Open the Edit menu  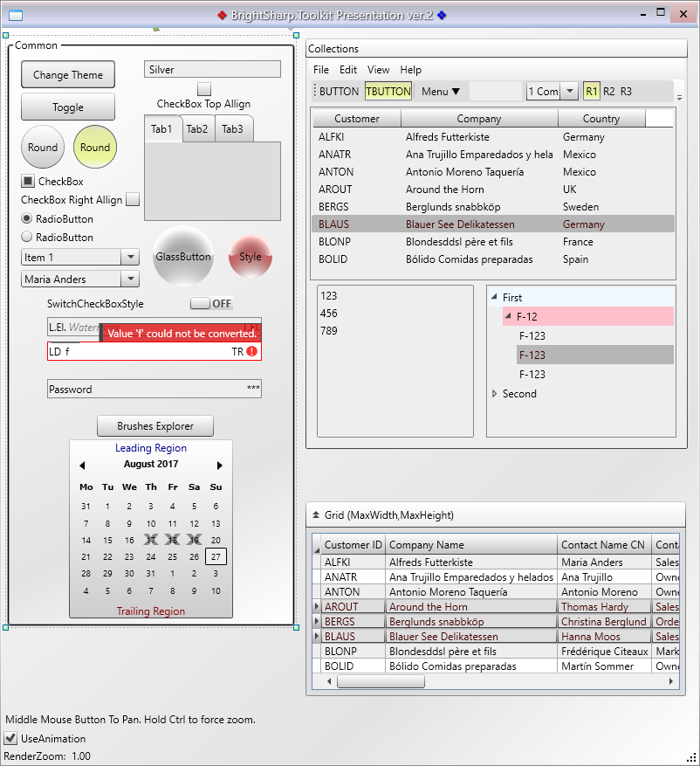click(348, 70)
